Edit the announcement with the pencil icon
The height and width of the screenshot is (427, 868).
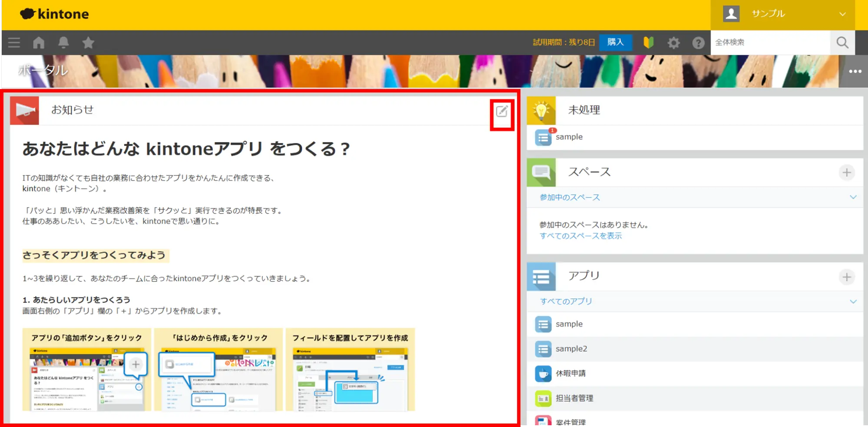pos(502,112)
